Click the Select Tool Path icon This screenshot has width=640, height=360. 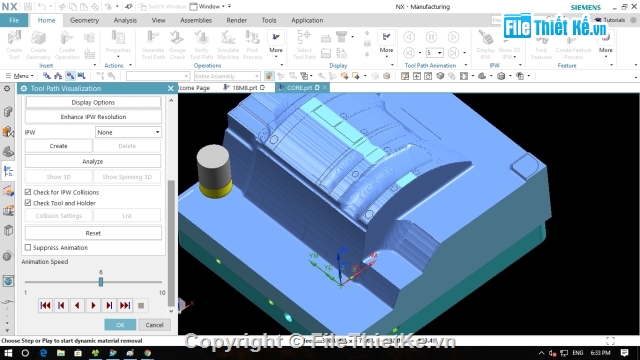click(304, 44)
